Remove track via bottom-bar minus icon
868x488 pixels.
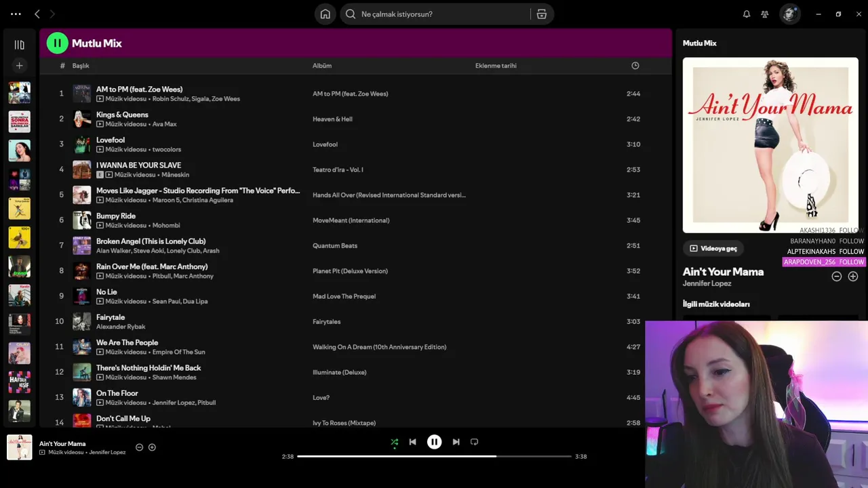point(139,447)
